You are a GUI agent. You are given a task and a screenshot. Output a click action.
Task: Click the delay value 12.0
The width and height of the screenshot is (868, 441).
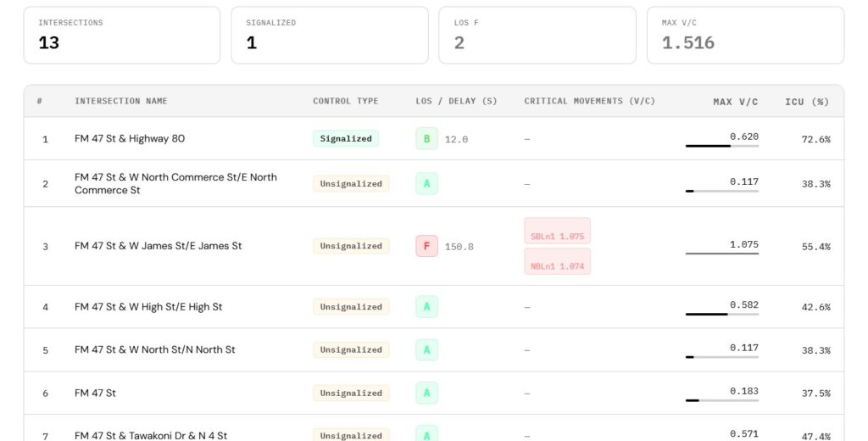click(456, 139)
